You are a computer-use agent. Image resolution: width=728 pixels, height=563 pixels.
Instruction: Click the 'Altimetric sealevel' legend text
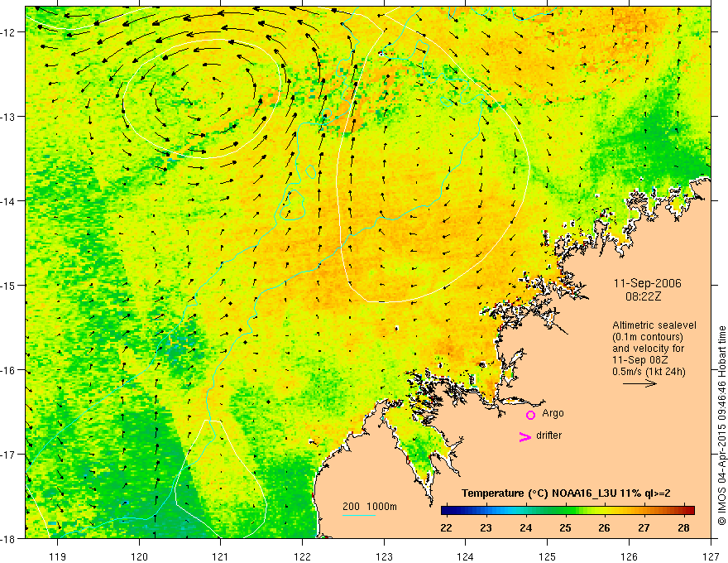(x=654, y=325)
